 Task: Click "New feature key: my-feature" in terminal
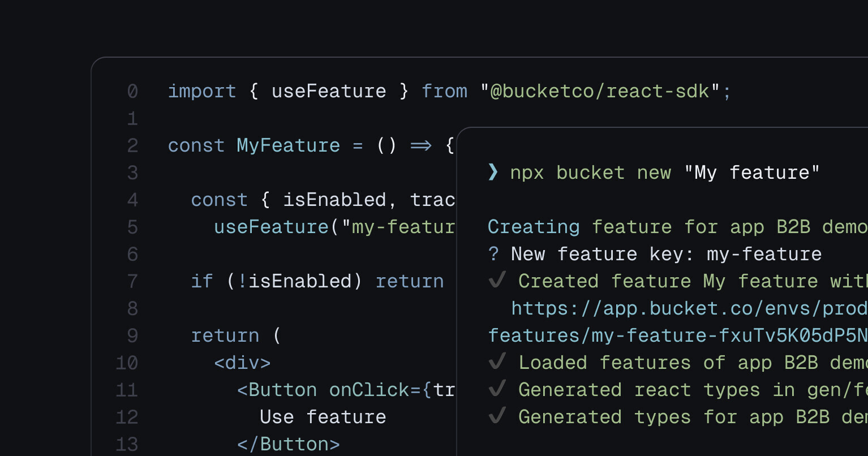[667, 254]
